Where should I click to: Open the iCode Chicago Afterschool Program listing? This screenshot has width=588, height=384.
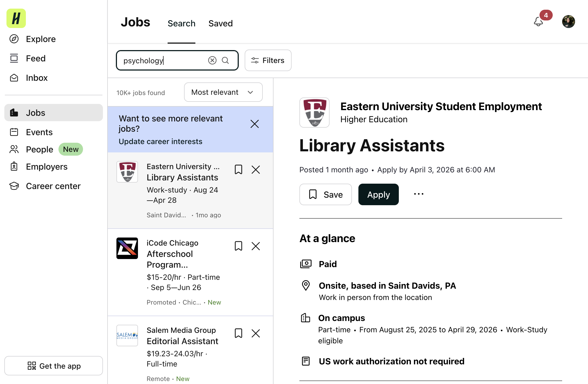pyautogui.click(x=191, y=272)
